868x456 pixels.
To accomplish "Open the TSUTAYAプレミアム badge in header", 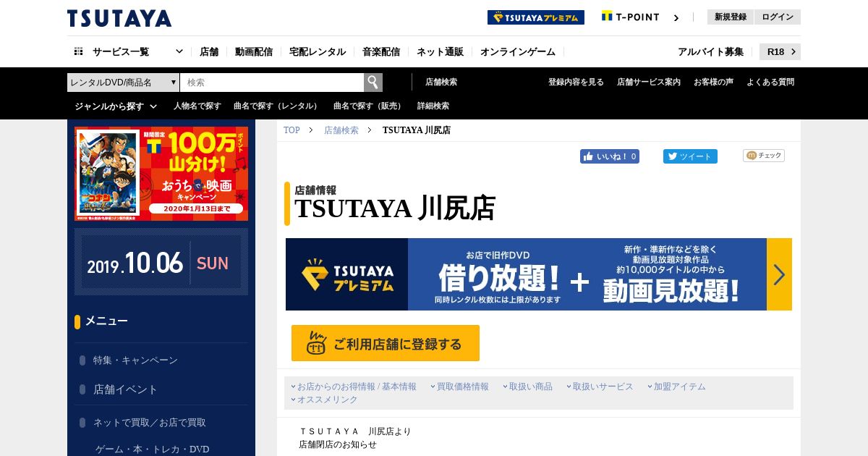I will (536, 17).
